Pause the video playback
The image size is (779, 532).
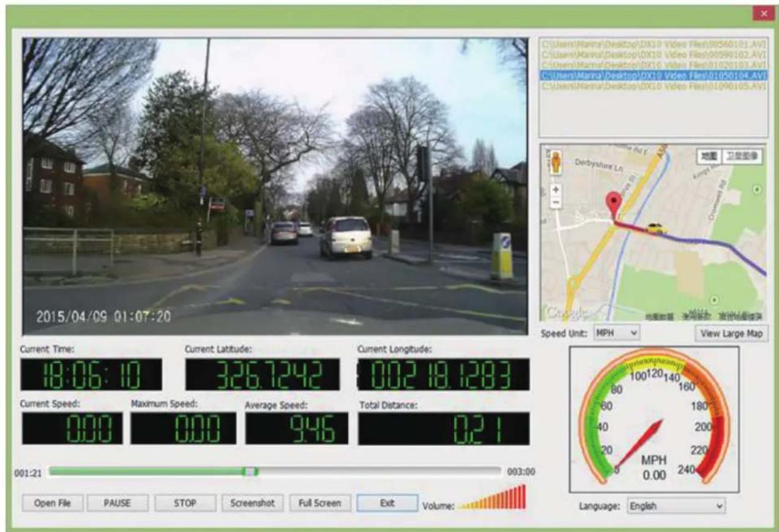117,503
